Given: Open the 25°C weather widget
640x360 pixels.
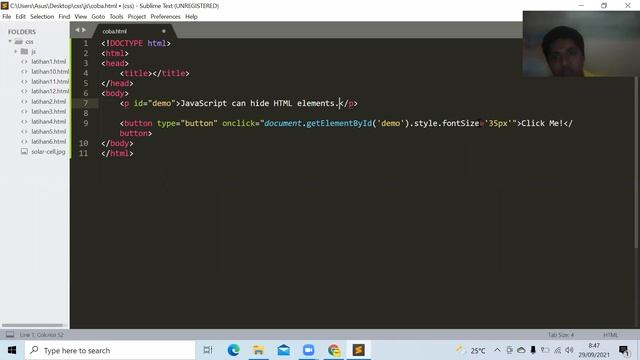Looking at the screenshot, I should click(470, 350).
